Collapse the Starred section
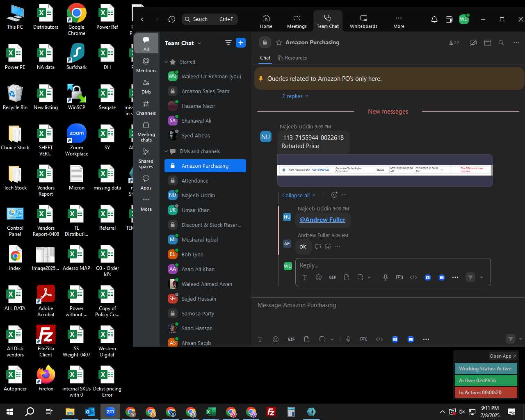The width and height of the screenshot is (525, 420). (x=167, y=62)
